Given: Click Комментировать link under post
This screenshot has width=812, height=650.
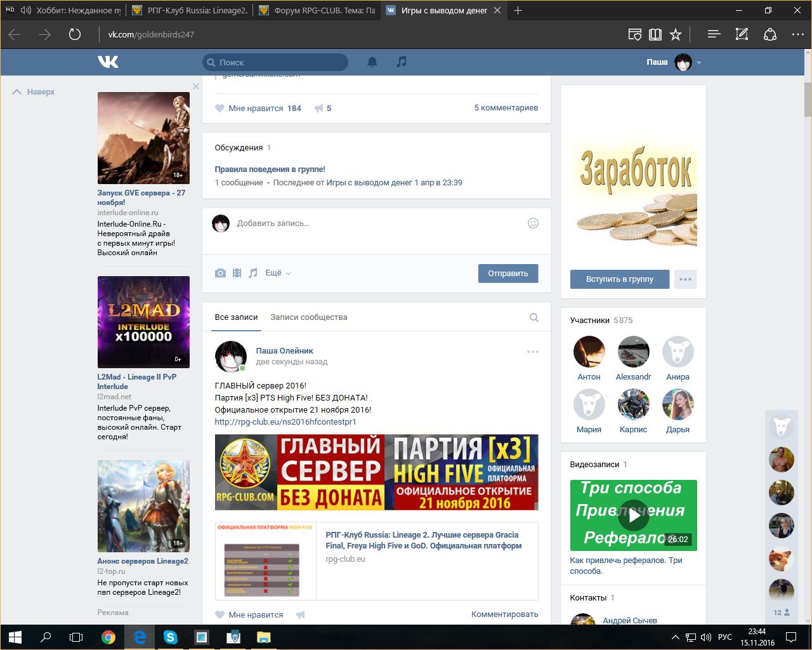Looking at the screenshot, I should 504,614.
